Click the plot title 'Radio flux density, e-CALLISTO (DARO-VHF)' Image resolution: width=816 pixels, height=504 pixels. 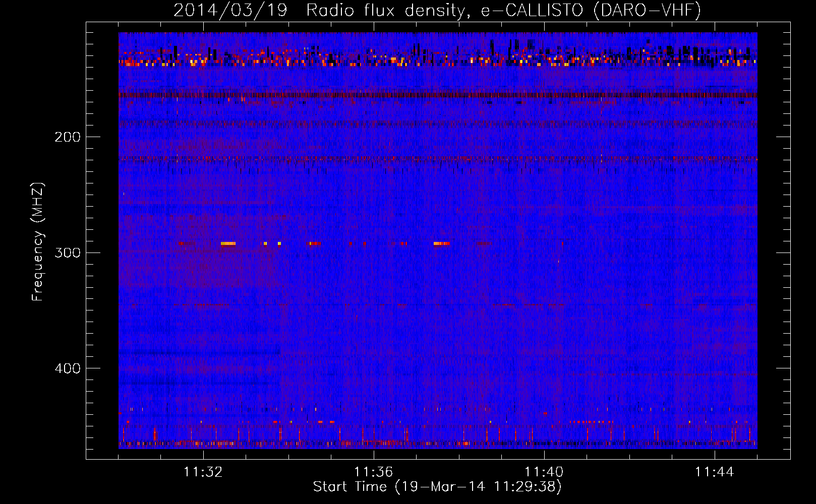click(503, 10)
